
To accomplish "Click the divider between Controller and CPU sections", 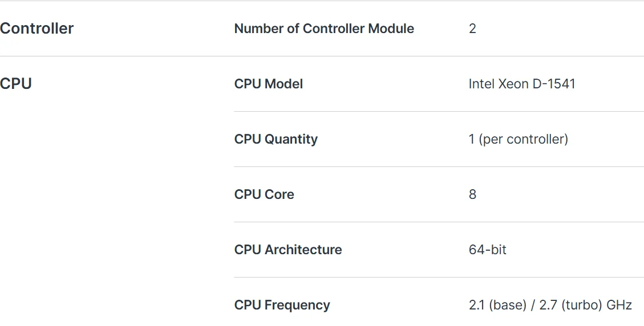I will [x=322, y=56].
